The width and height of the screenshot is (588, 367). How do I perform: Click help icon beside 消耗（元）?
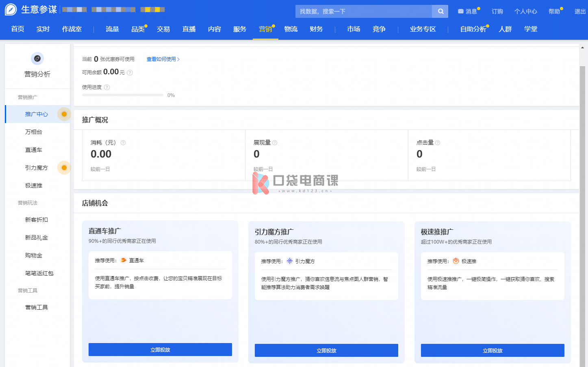123,143
